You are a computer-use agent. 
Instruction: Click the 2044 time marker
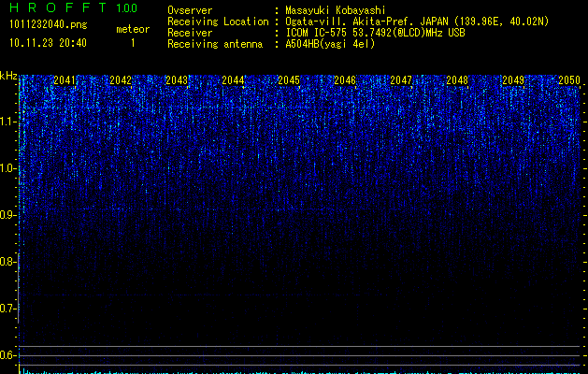click(233, 80)
